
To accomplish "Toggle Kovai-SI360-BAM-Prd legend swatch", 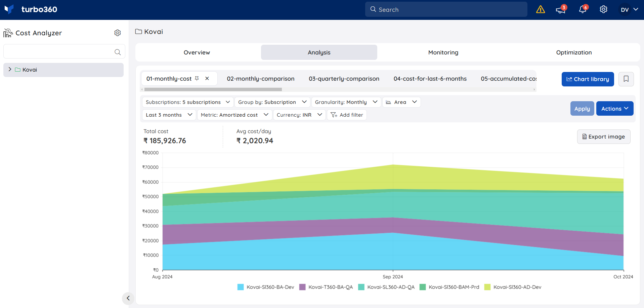I will (423, 287).
